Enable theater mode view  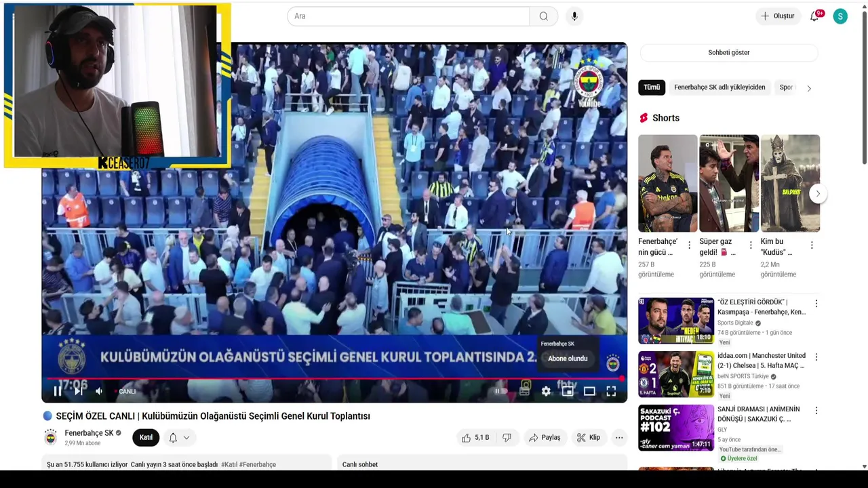click(589, 391)
